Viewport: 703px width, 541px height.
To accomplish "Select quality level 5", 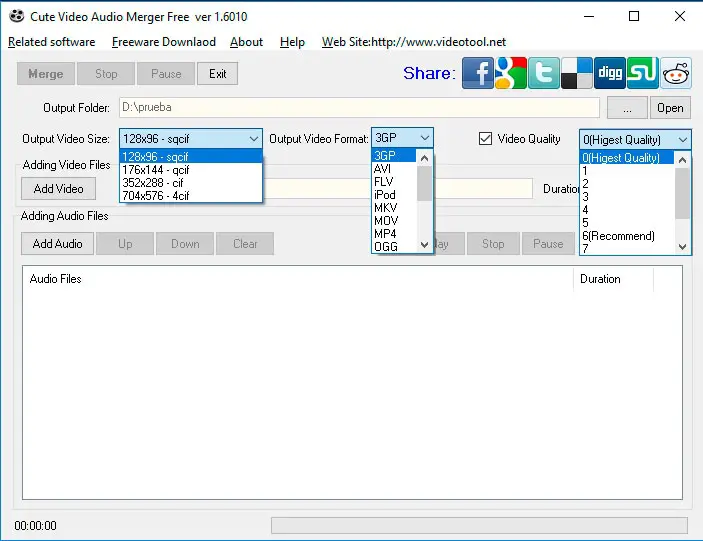I will (x=627, y=223).
